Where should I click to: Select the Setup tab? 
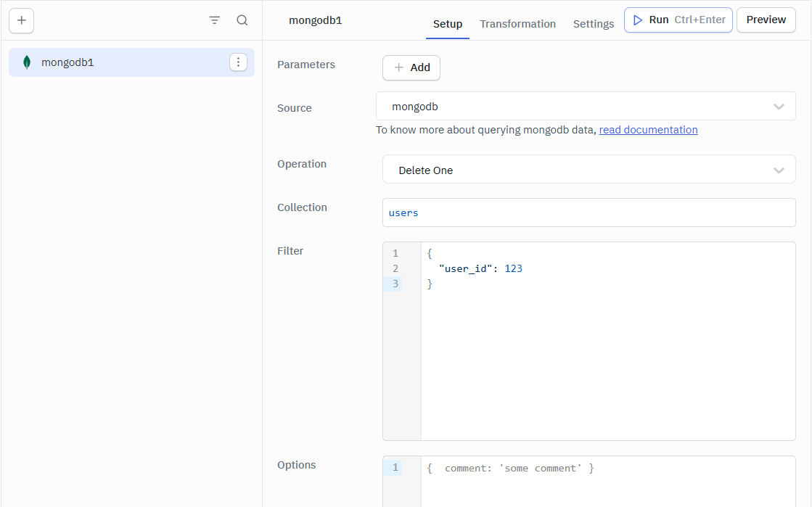pos(447,23)
